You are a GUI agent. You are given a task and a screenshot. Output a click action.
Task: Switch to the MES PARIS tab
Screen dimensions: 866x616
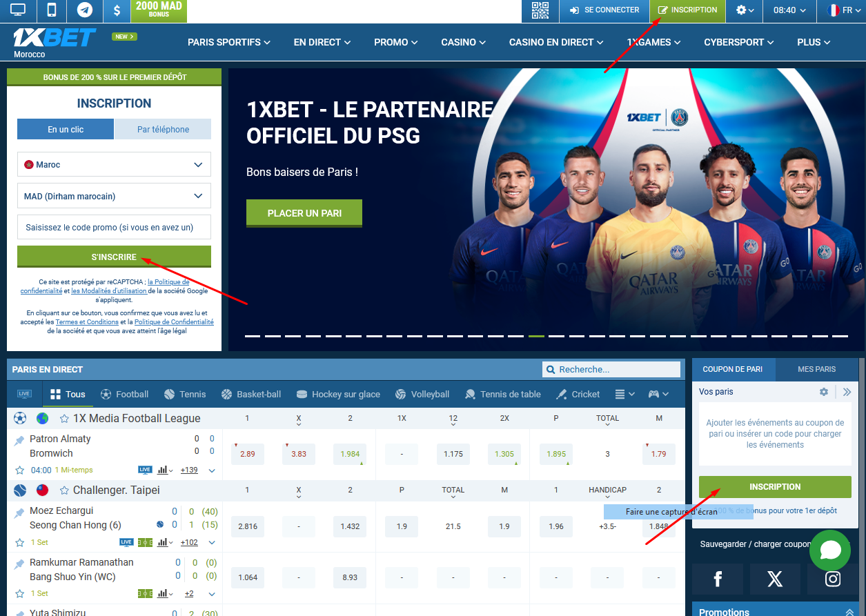coord(817,369)
